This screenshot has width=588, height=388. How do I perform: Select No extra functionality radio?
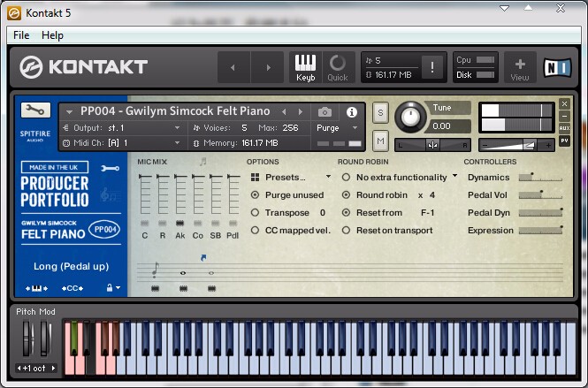[346, 178]
